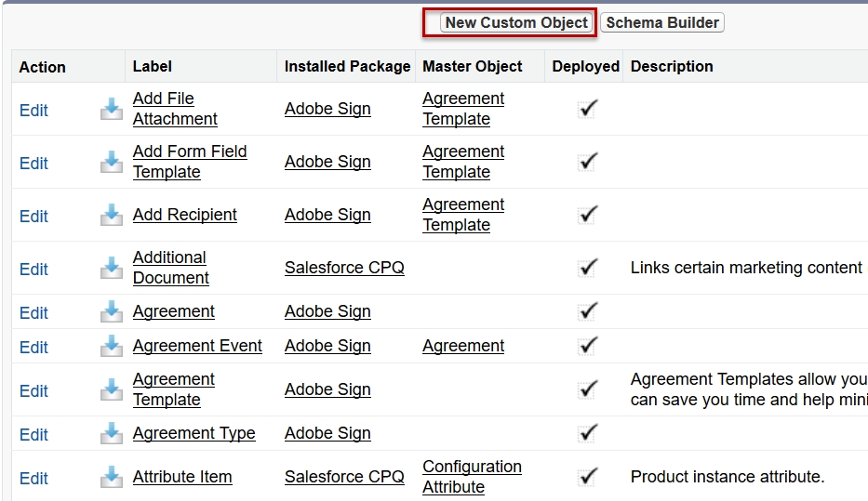
Task: Click Deployed checkmark in Agreement Event row
Action: (x=587, y=346)
